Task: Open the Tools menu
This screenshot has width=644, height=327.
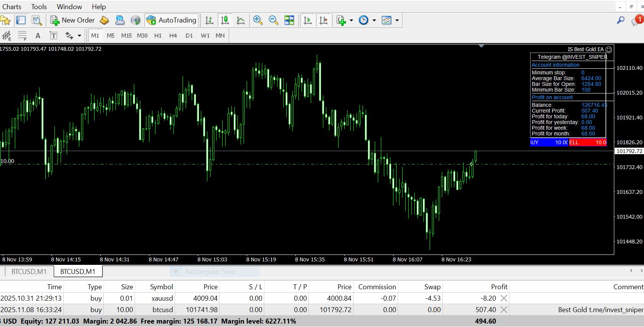Action: click(39, 7)
